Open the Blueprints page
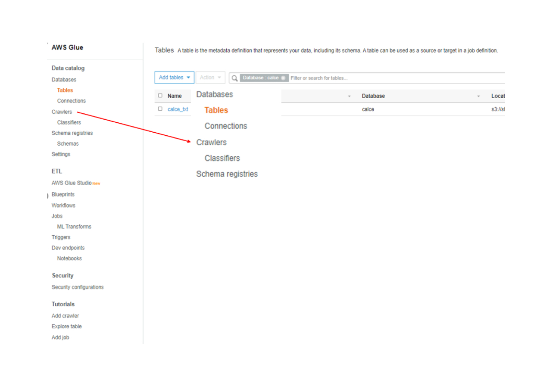This screenshot has height=392, width=556. coord(63,194)
